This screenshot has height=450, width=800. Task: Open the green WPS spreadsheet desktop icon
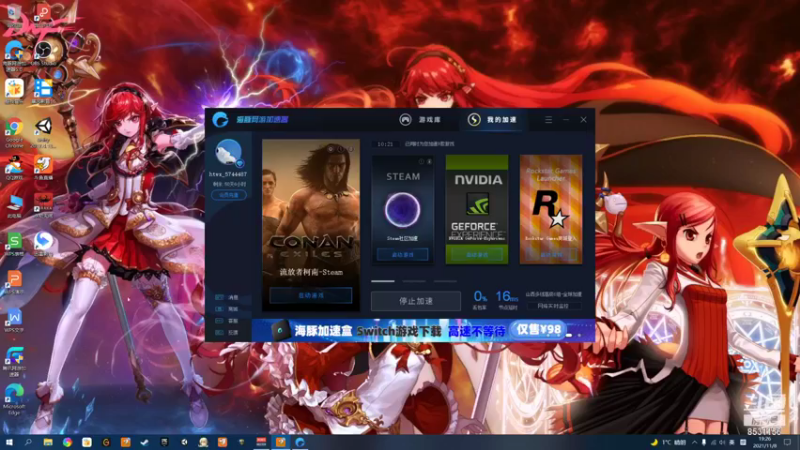pos(14,242)
